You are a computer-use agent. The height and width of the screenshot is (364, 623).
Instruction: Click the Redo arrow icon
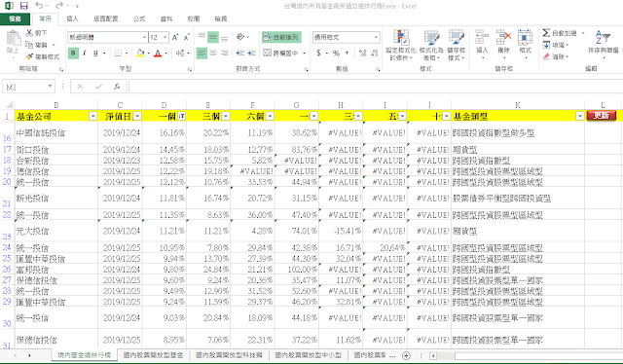(x=59, y=6)
